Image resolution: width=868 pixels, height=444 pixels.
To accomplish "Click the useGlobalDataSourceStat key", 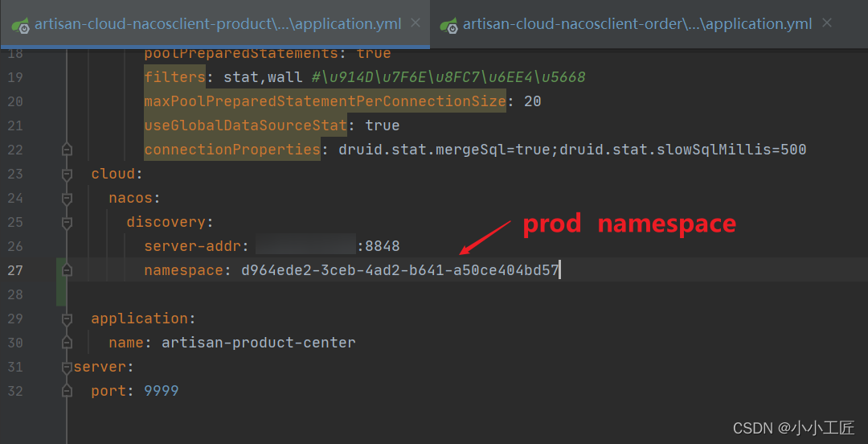I will (246, 125).
